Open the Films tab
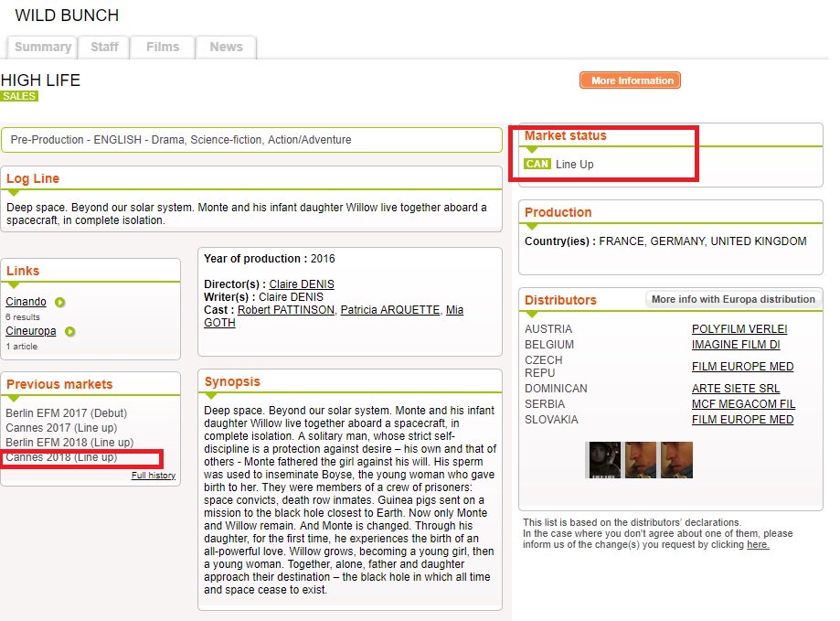 (x=163, y=48)
